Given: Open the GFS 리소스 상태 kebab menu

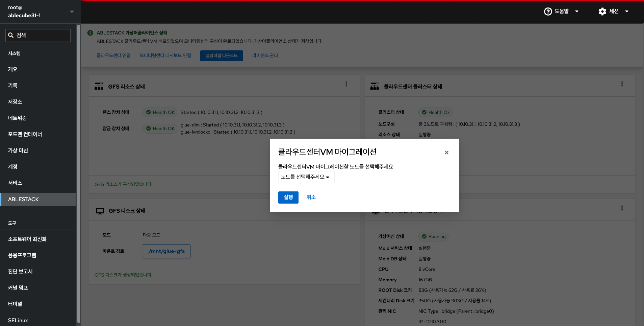Looking at the screenshot, I should pyautogui.click(x=346, y=84).
